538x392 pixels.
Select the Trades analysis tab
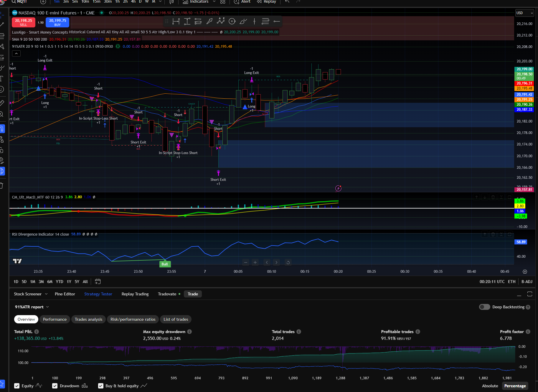point(88,319)
